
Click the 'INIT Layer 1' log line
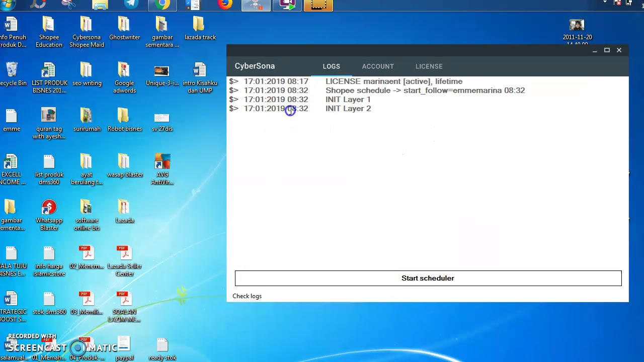coord(348,100)
